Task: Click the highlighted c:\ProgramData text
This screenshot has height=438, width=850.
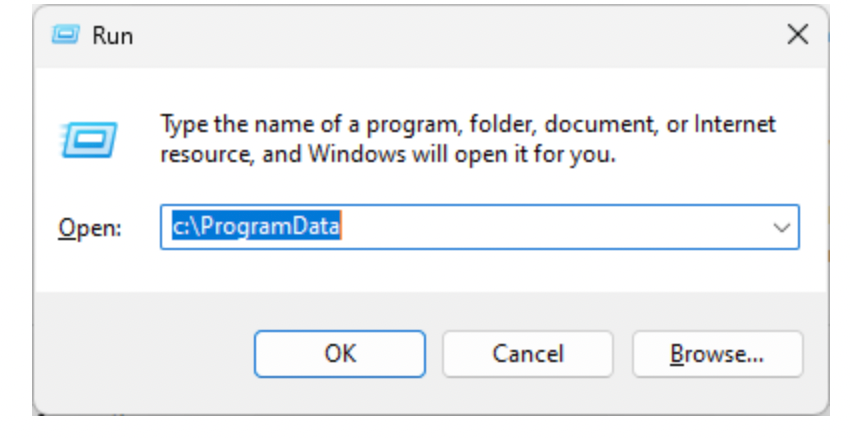Action: click(253, 228)
